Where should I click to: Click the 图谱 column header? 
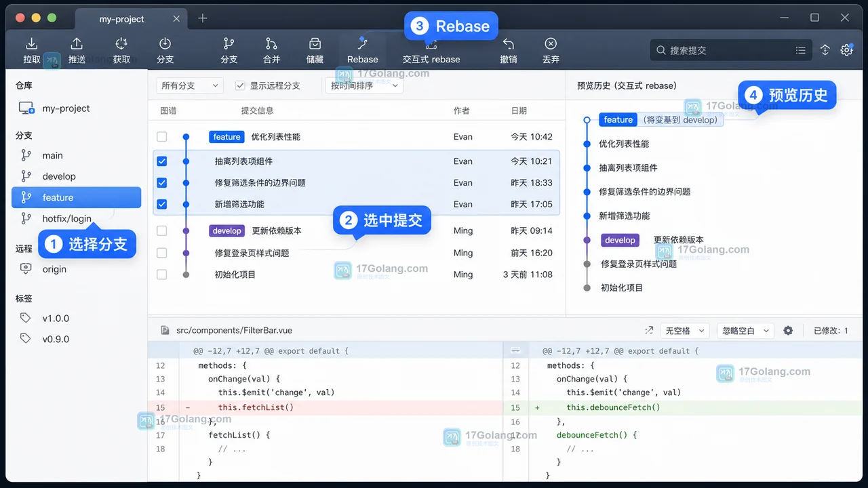tap(168, 110)
